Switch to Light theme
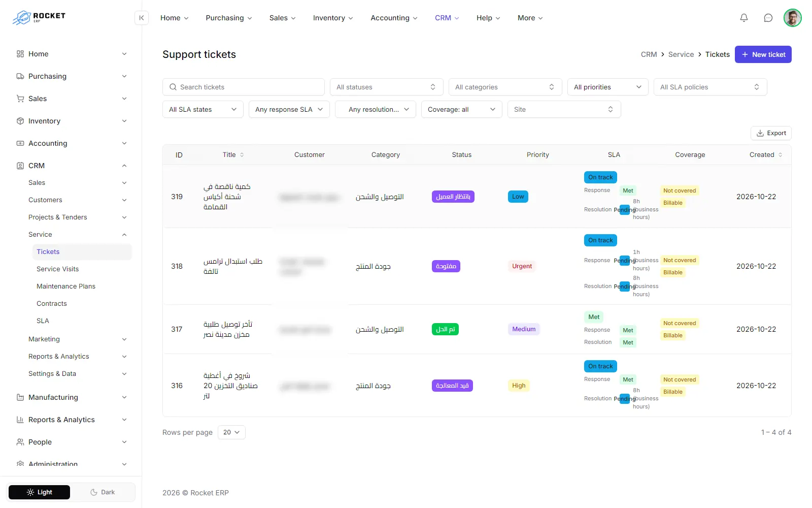Image resolution: width=812 pixels, height=508 pixels. point(40,492)
